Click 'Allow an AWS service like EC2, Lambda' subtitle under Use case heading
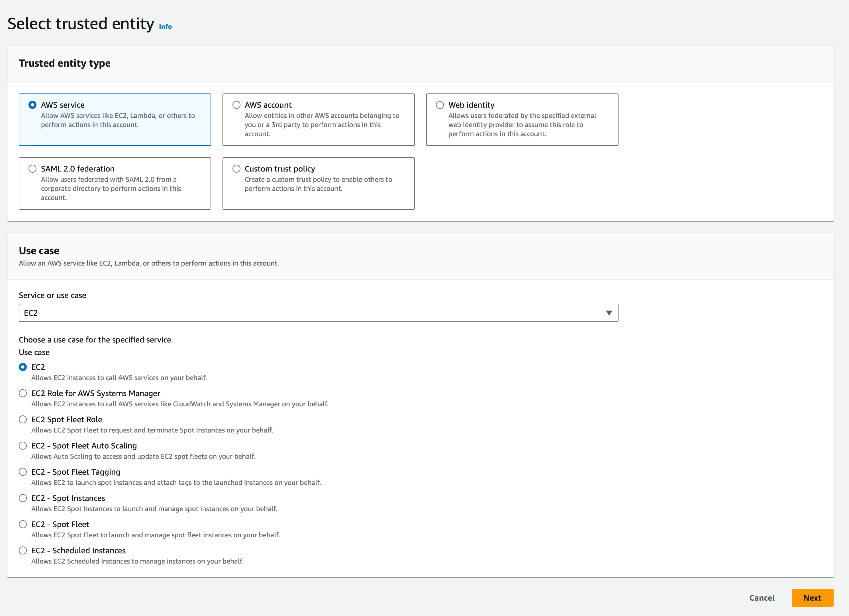Image resolution: width=849 pixels, height=616 pixels. [149, 263]
